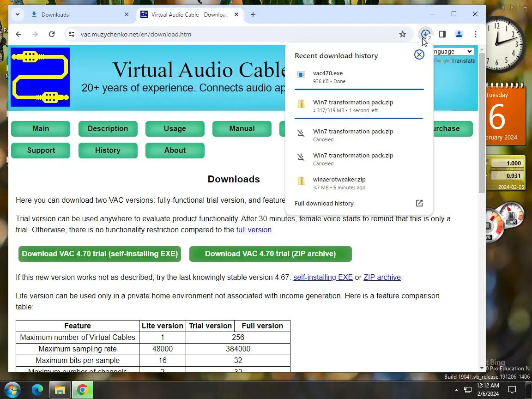
Task: Open the language selection dropdown
Action: (453, 52)
